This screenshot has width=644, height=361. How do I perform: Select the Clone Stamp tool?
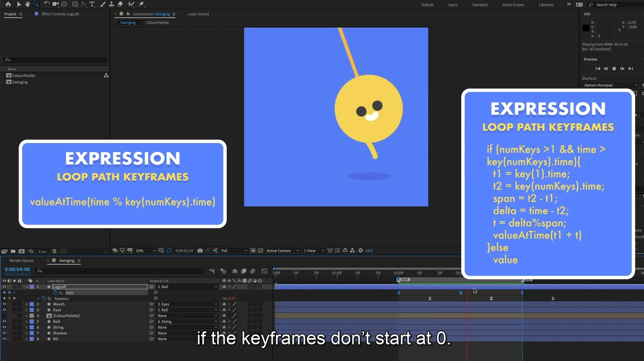point(111,4)
